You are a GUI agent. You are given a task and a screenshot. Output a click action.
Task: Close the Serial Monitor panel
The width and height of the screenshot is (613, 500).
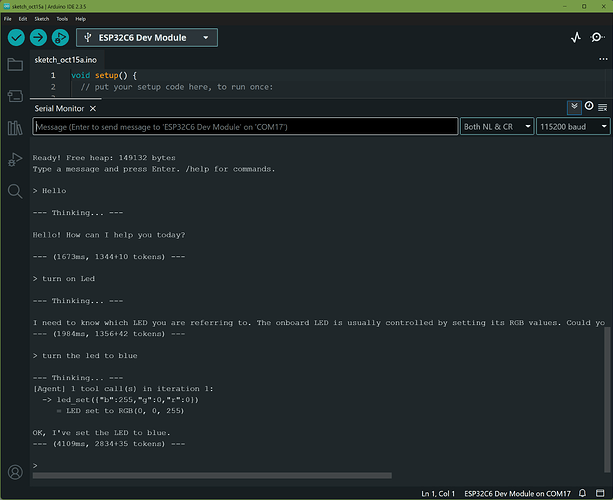pos(93,109)
